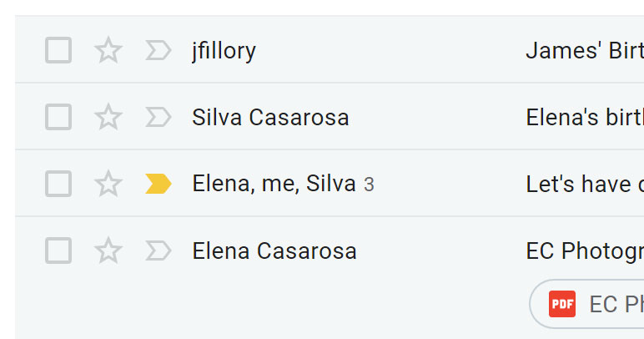Star the Silva Casarosa email

[108, 118]
